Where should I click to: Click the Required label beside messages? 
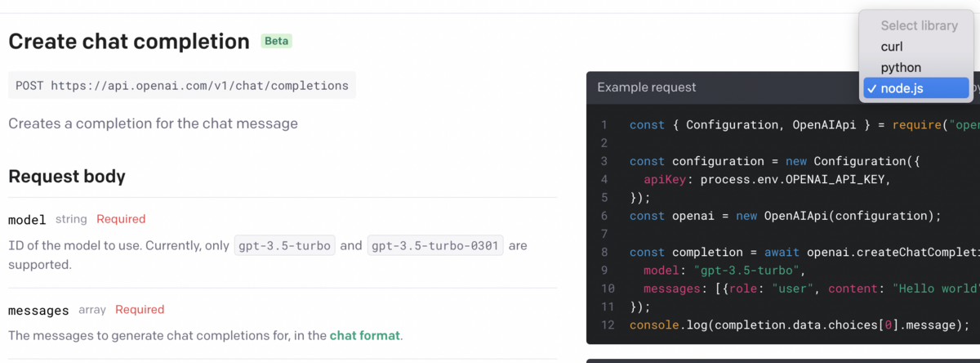[140, 310]
